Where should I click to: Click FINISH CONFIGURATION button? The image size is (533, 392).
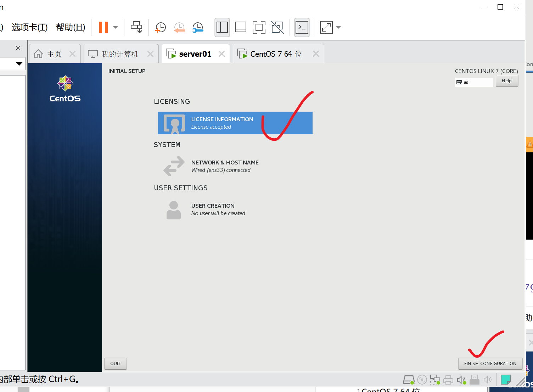pos(490,364)
